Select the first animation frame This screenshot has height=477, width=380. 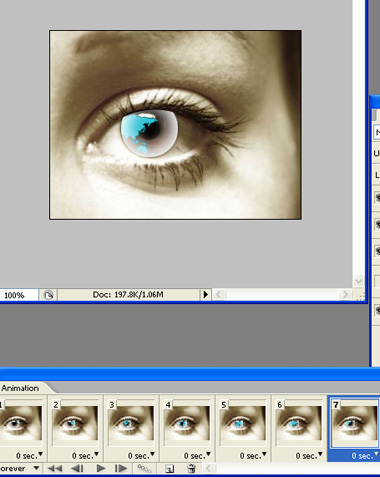coord(55,468)
